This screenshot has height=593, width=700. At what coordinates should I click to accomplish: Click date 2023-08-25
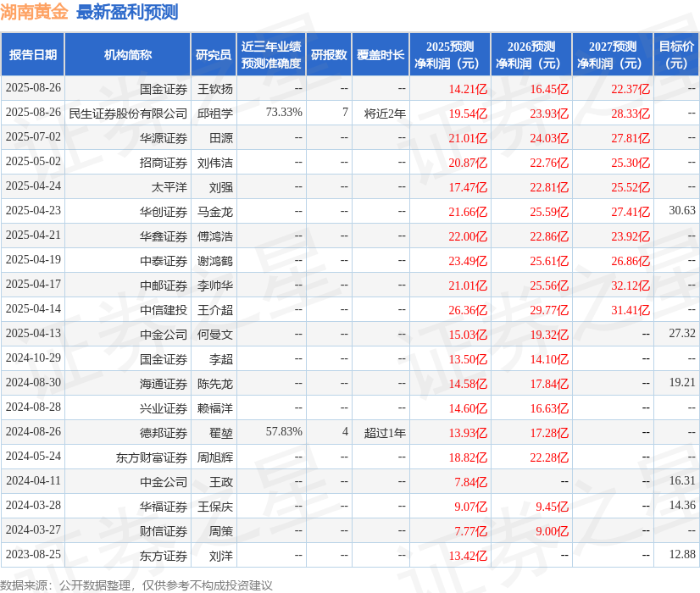pyautogui.click(x=34, y=554)
